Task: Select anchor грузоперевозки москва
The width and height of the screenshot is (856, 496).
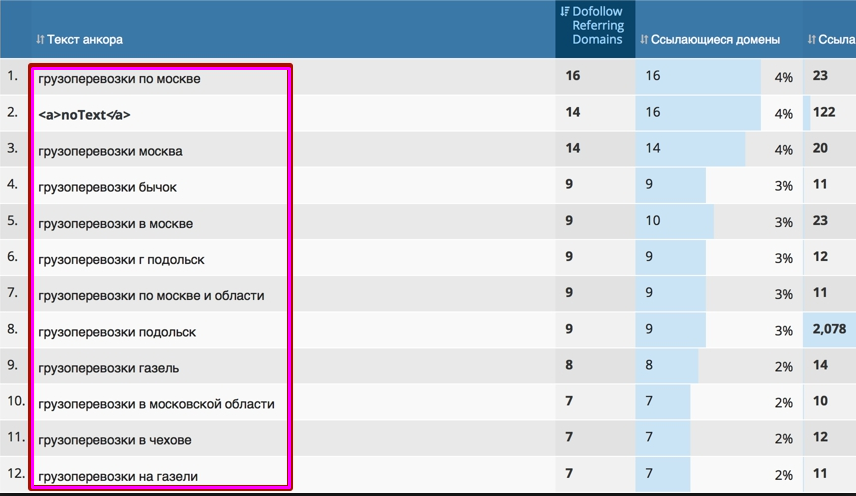Action: pyautogui.click(x=110, y=150)
